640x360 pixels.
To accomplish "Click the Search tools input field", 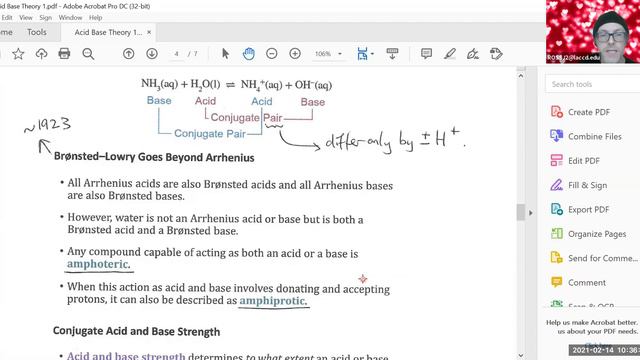I will tap(593, 84).
